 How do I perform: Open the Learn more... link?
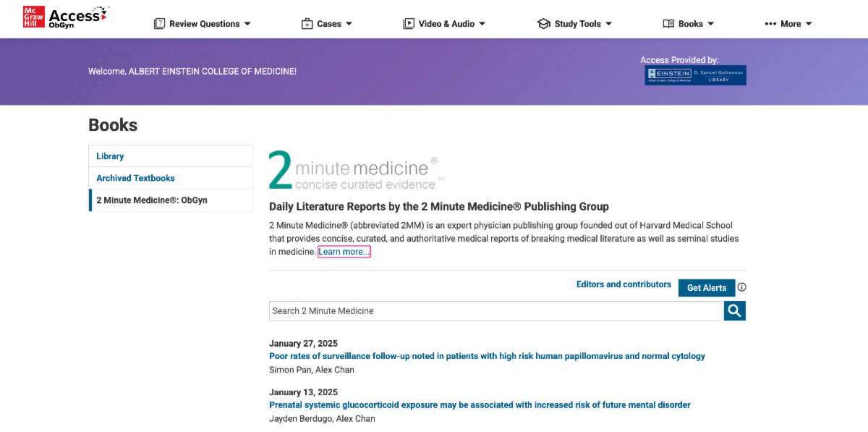pyautogui.click(x=344, y=252)
